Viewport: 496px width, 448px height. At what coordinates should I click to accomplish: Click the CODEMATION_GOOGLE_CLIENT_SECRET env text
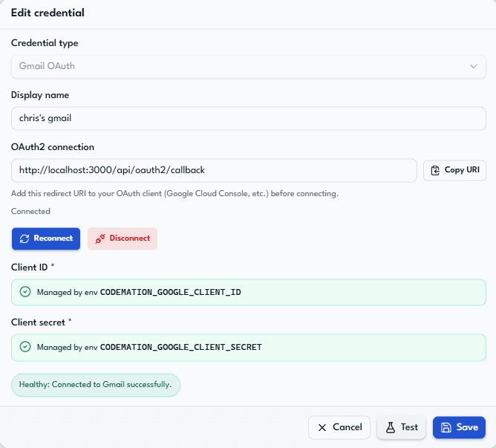[x=181, y=347]
